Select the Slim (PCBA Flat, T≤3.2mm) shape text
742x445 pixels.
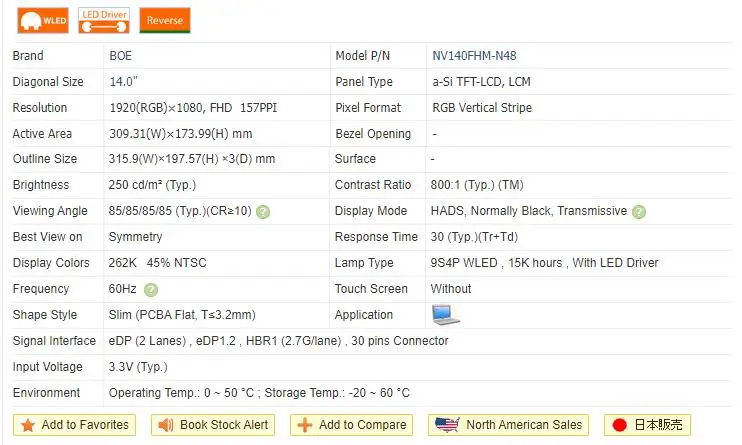182,315
